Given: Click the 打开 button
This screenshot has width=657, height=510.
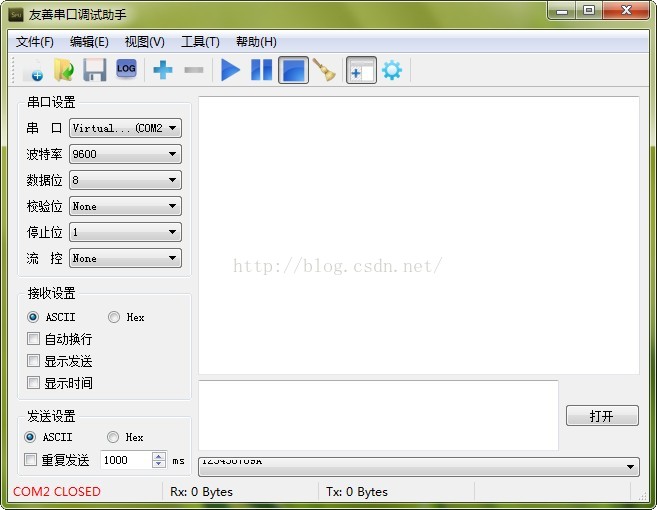Looking at the screenshot, I should (x=602, y=416).
